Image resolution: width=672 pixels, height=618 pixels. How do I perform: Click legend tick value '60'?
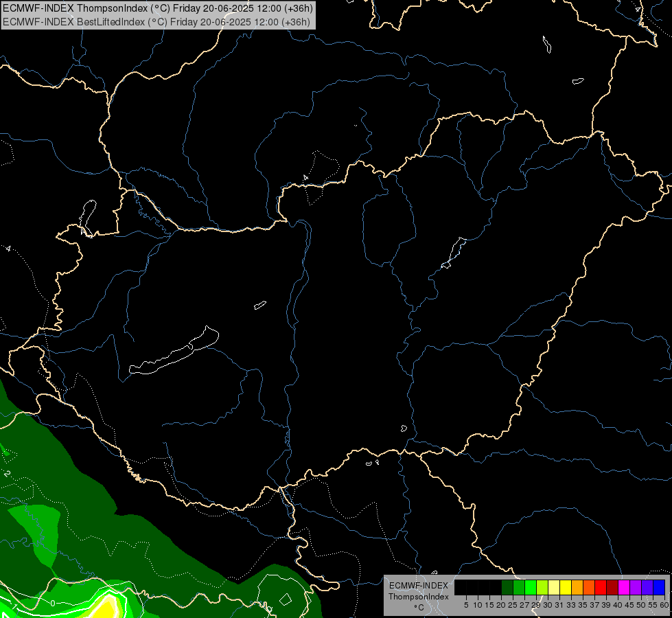click(664, 605)
